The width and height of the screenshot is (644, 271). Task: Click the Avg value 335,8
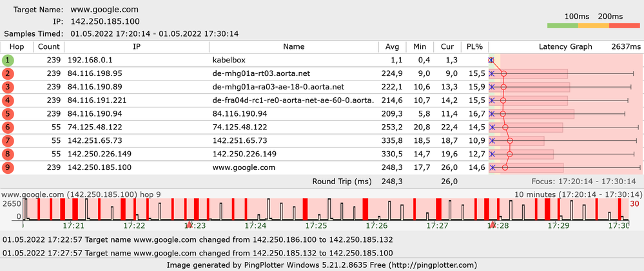coord(392,140)
